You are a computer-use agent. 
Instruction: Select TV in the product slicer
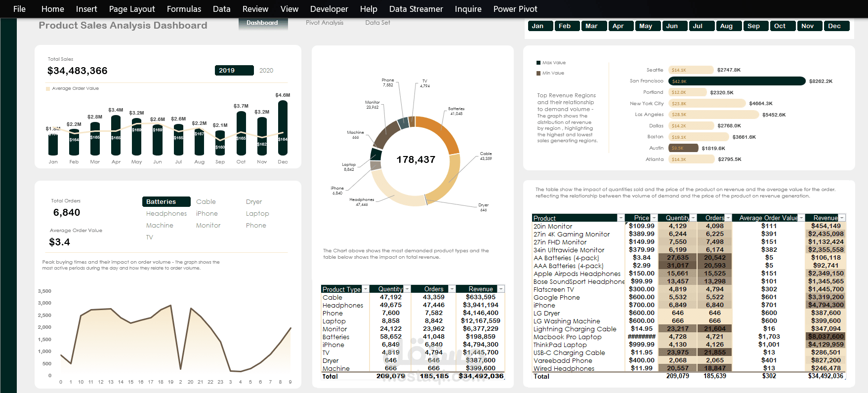(x=150, y=237)
